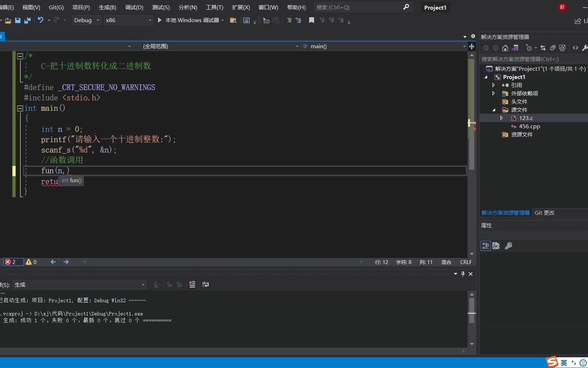Open the 生成(B) menu
Screen dimensions: 588x368
pos(107,7)
